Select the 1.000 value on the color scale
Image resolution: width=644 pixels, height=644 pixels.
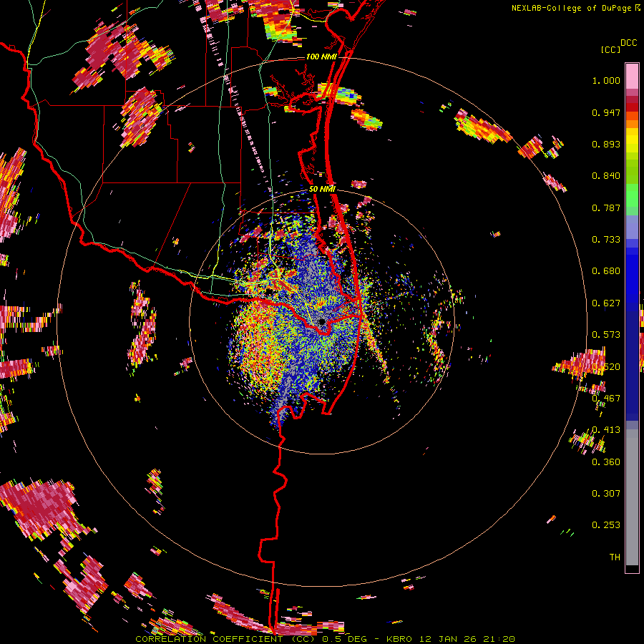tap(606, 80)
